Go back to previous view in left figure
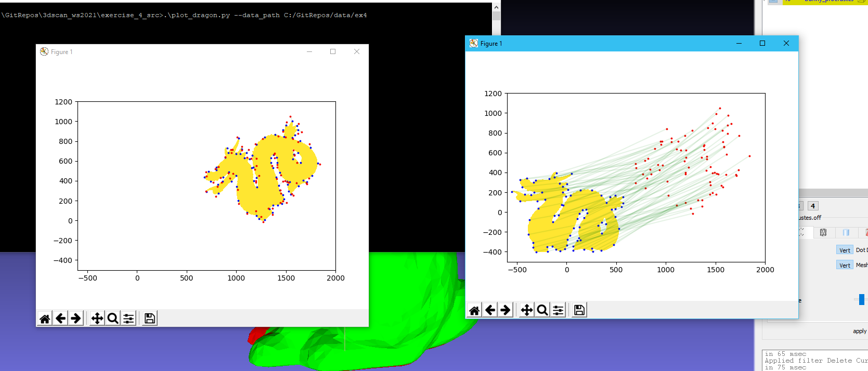The image size is (868, 371). coord(61,318)
